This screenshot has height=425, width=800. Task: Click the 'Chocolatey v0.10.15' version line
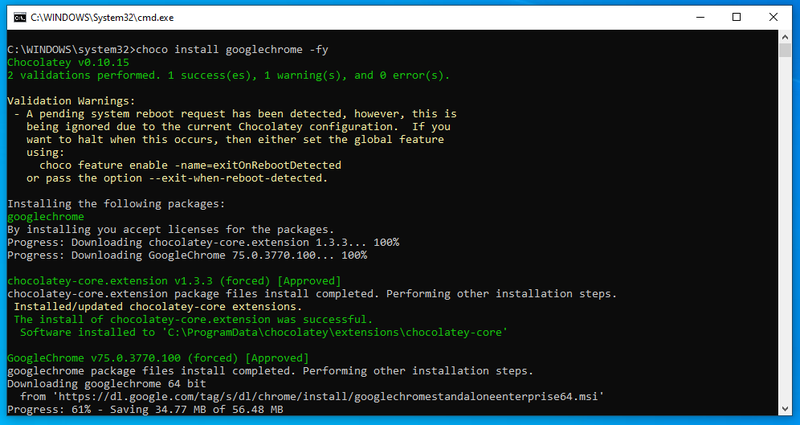[x=68, y=62]
